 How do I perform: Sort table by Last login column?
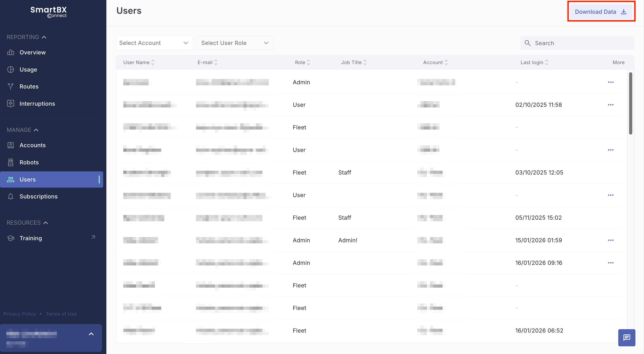click(x=546, y=62)
